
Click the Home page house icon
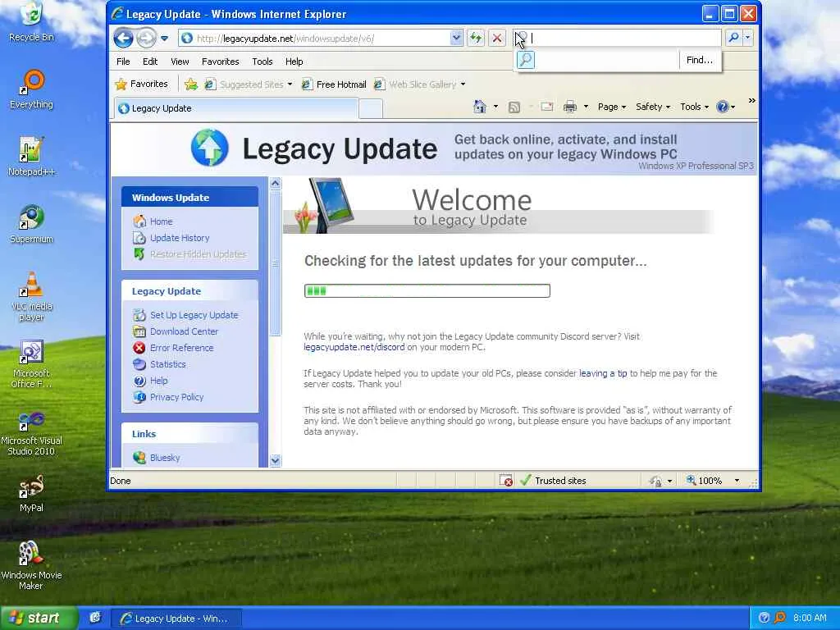[x=479, y=107]
